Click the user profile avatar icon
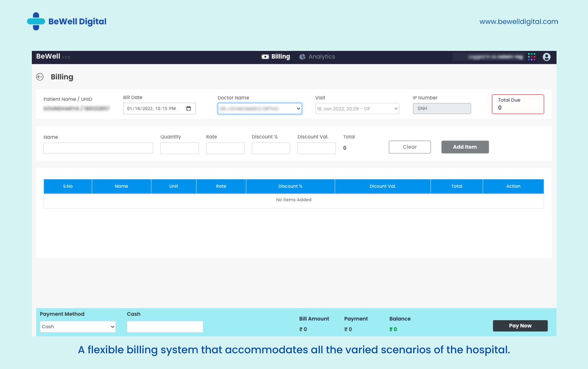Screen dimensions: 588x369 [x=546, y=57]
